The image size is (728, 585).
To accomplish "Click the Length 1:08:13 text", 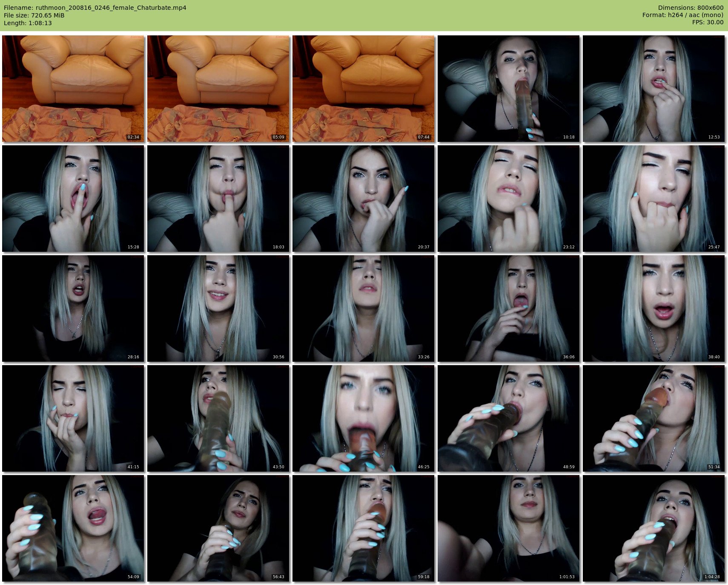I will click(x=28, y=23).
